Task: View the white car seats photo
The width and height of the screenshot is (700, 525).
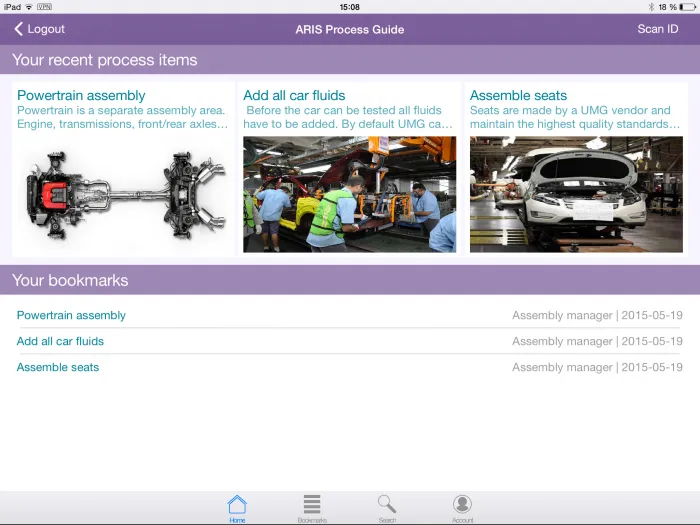Action: [576, 194]
